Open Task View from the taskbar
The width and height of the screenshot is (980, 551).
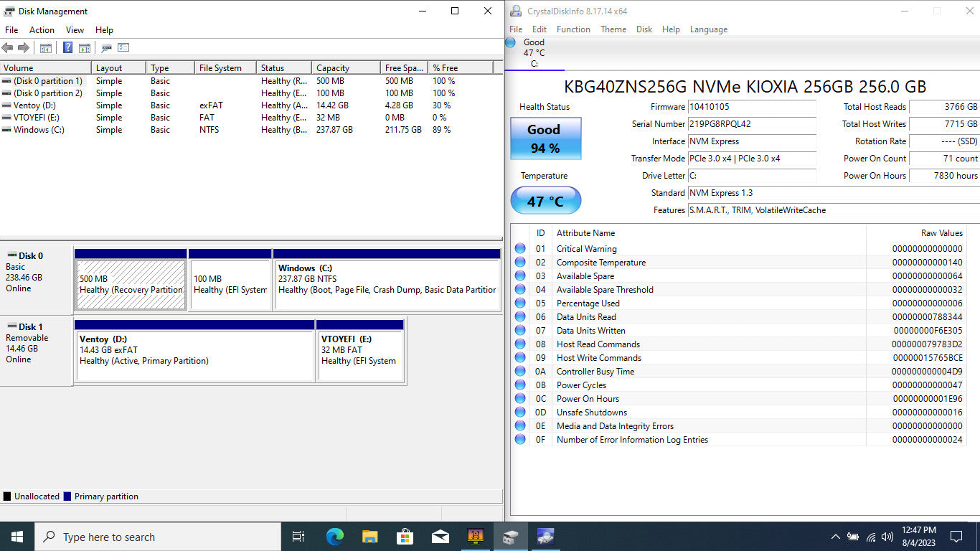[298, 537]
